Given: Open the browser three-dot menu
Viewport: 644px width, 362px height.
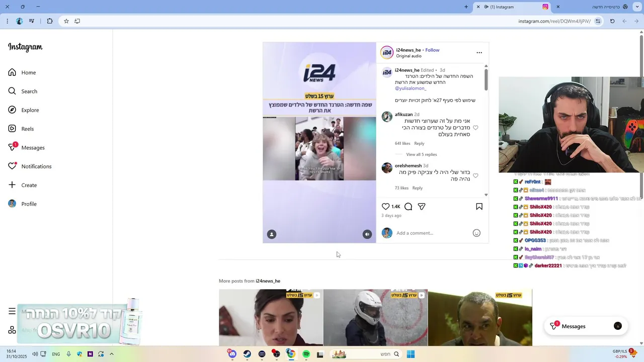Looking at the screenshot, I should [x=7, y=21].
